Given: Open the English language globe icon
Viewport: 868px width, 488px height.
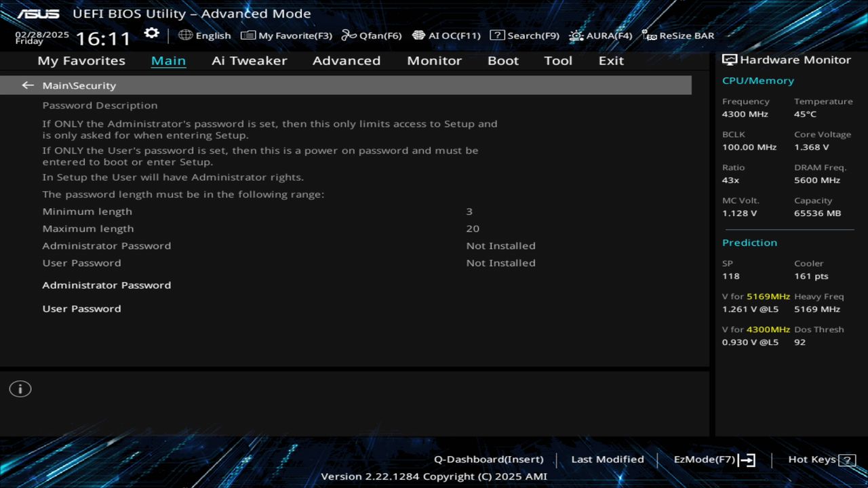Looking at the screenshot, I should coord(185,35).
